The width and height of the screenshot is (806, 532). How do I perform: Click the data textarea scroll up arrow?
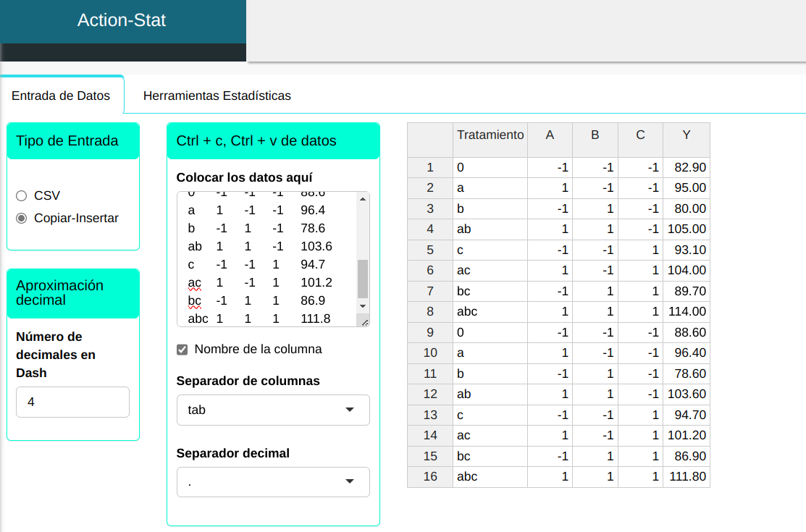[x=363, y=198]
